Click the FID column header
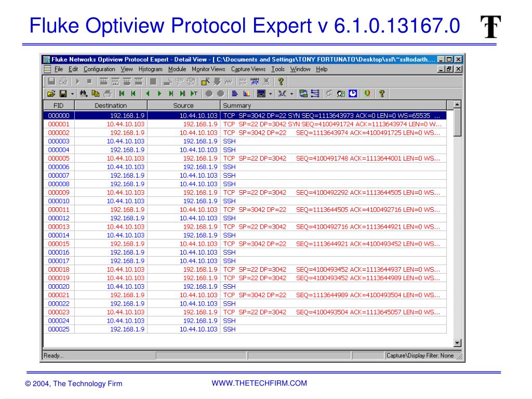The image size is (532, 399). pyautogui.click(x=59, y=105)
